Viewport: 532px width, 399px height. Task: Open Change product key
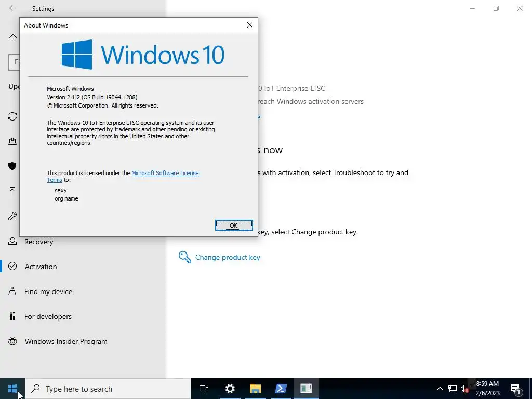pyautogui.click(x=228, y=257)
